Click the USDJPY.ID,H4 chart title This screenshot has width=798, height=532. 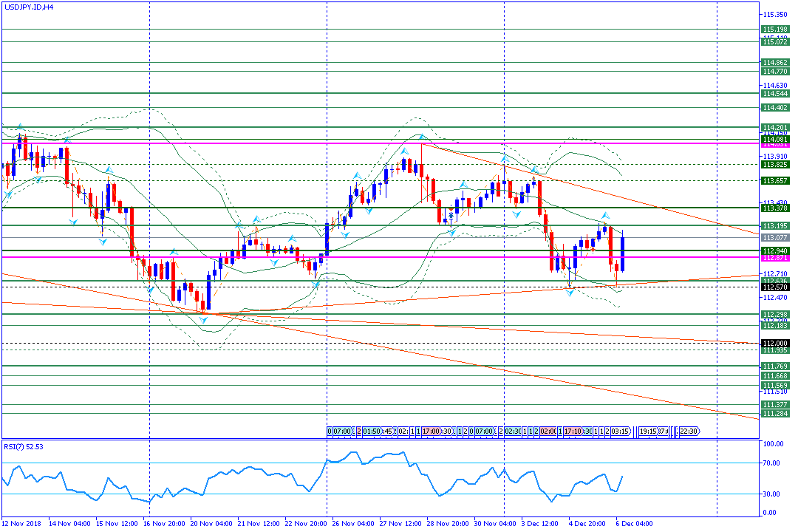[x=29, y=7]
